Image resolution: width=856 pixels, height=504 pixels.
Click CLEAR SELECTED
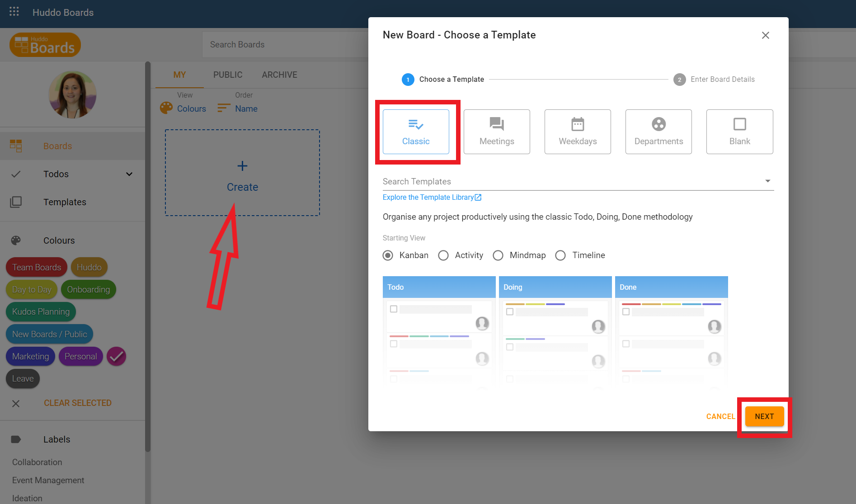(x=78, y=403)
